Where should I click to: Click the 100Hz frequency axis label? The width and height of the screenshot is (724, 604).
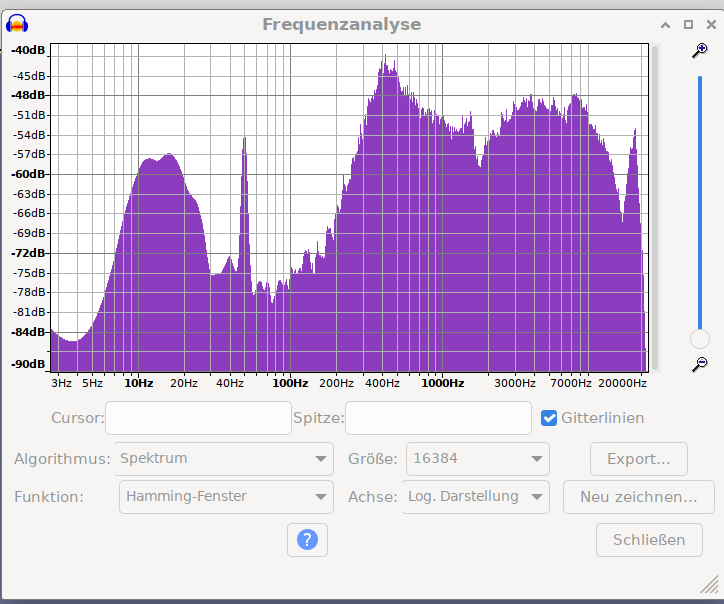click(290, 383)
